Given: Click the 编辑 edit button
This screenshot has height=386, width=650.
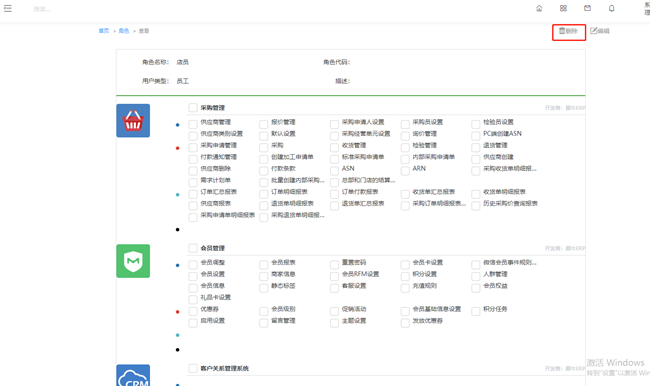Looking at the screenshot, I should click(600, 31).
